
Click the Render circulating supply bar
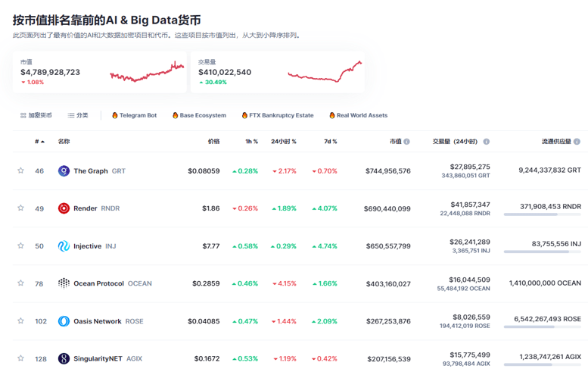542,215
